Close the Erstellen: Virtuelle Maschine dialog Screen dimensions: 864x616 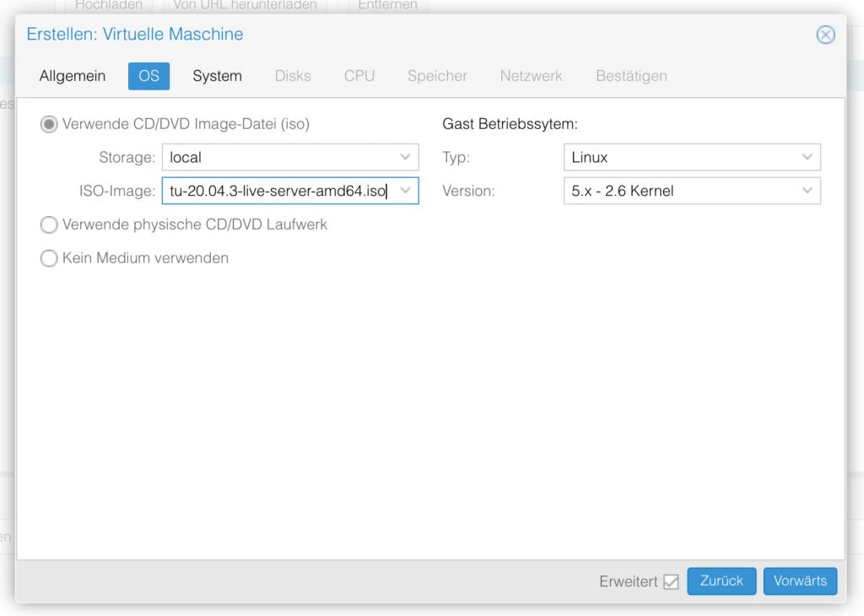[825, 35]
